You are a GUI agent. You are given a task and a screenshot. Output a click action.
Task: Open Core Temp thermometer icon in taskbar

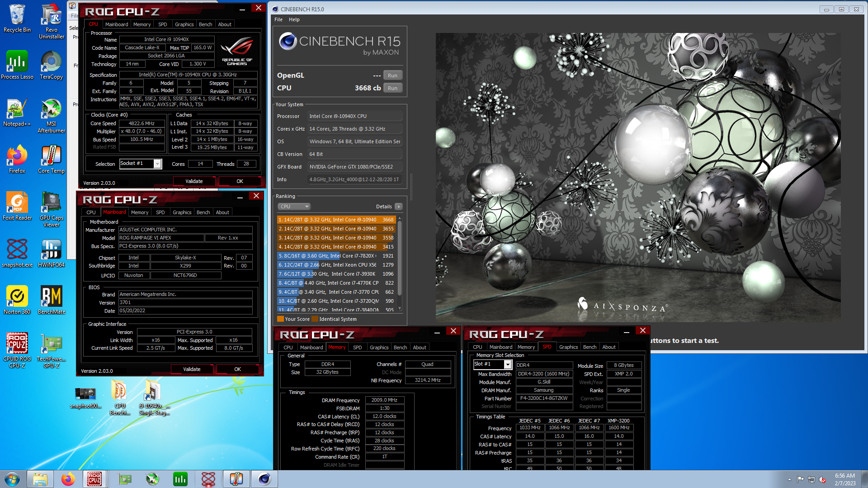[x=236, y=479]
